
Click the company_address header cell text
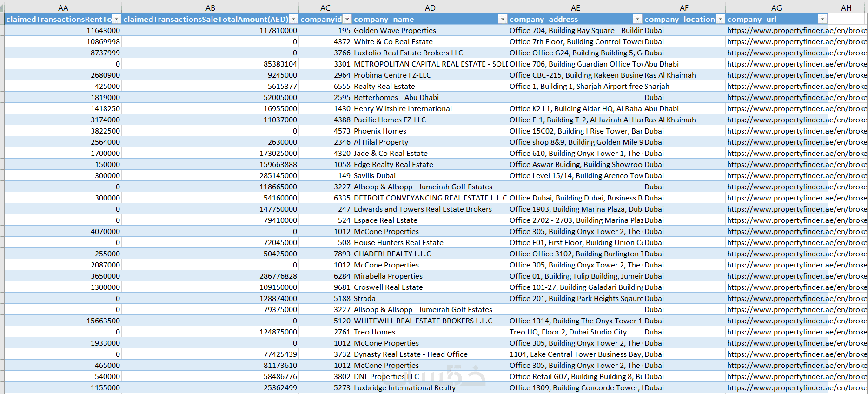543,19
